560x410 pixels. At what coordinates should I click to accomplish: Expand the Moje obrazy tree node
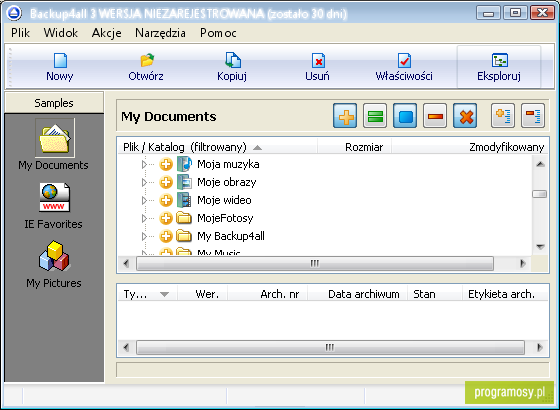[x=144, y=182]
